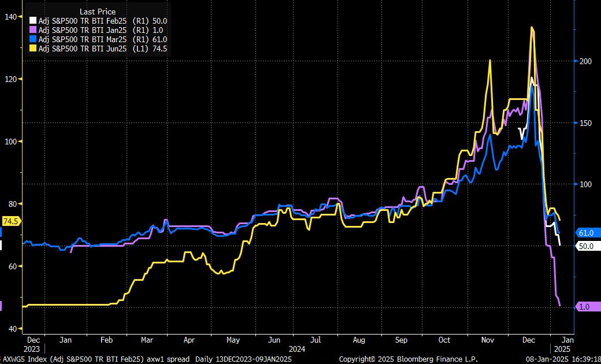Click the 150 label on the blue axis
Screen dimensions: 601x364
click(587, 122)
